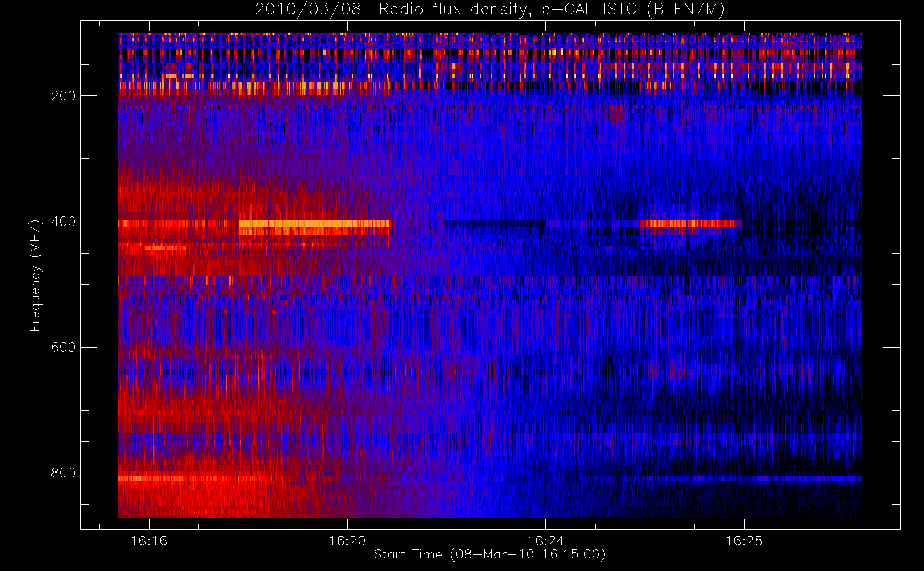Screen dimensions: 924x571
Task: Click the '16:16' time axis label
Action: click(x=149, y=541)
